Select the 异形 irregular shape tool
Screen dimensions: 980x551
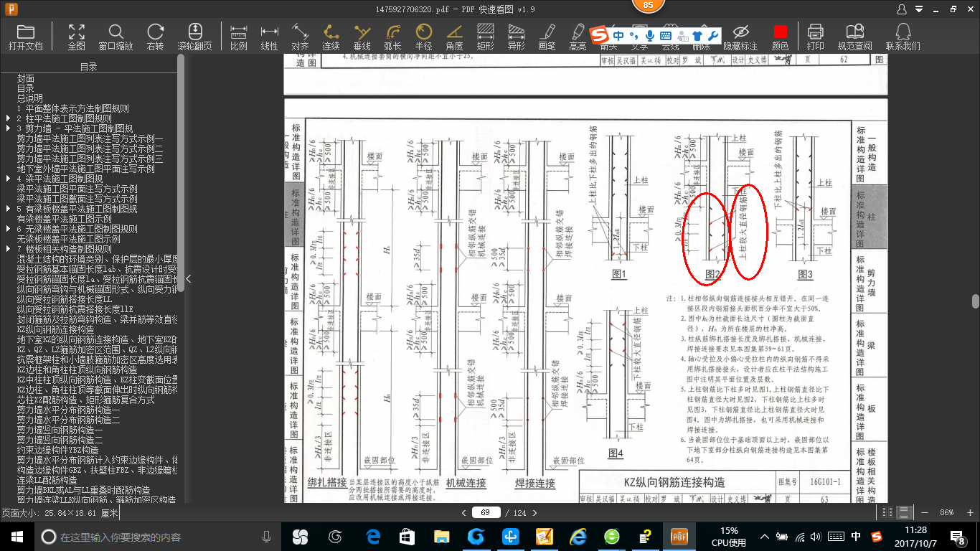point(516,37)
